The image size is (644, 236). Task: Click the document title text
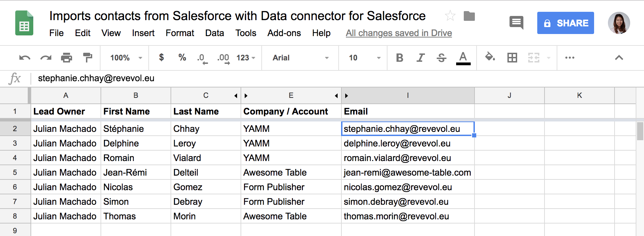[x=237, y=16]
